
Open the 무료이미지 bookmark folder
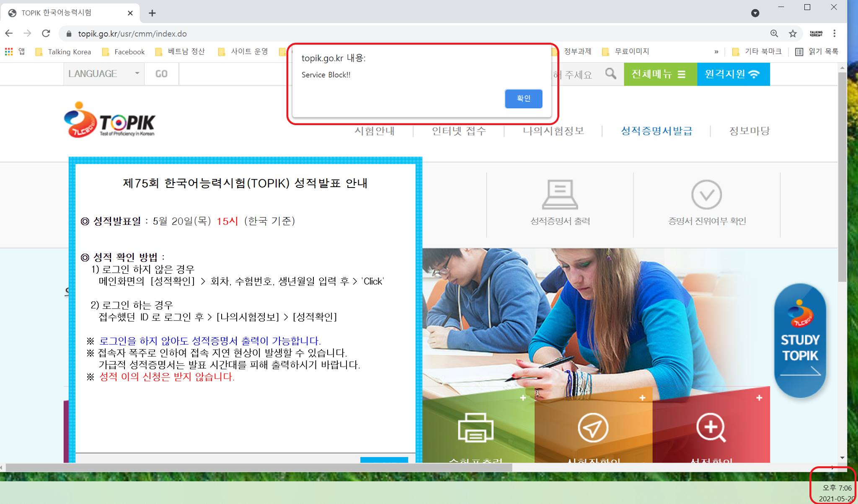(x=625, y=51)
